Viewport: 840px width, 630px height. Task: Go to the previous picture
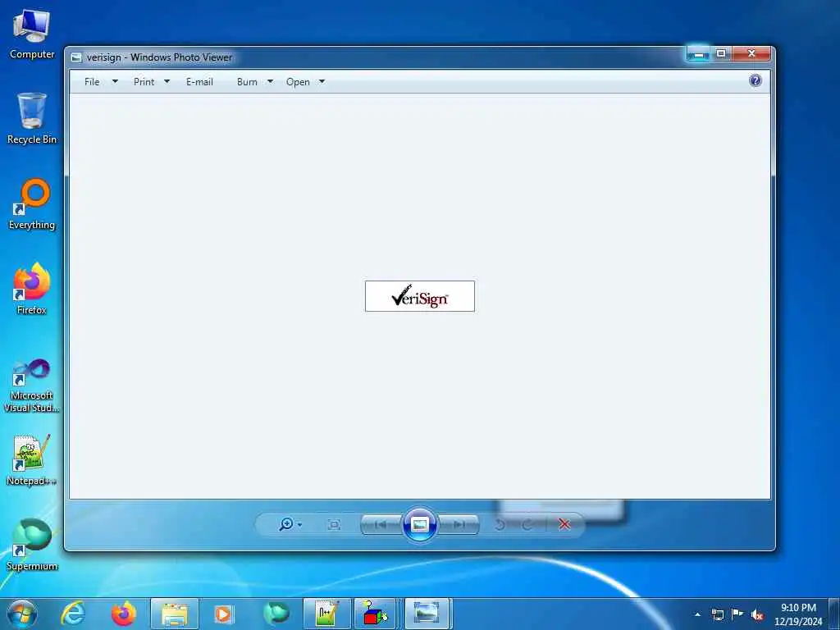(x=381, y=524)
